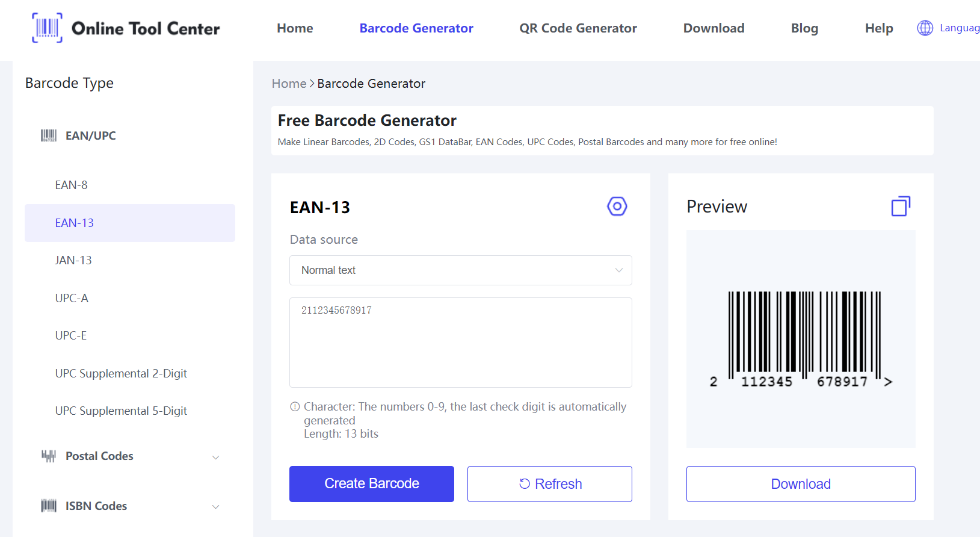The width and height of the screenshot is (980, 537).
Task: Click the Home breadcrumb link
Action: [289, 84]
